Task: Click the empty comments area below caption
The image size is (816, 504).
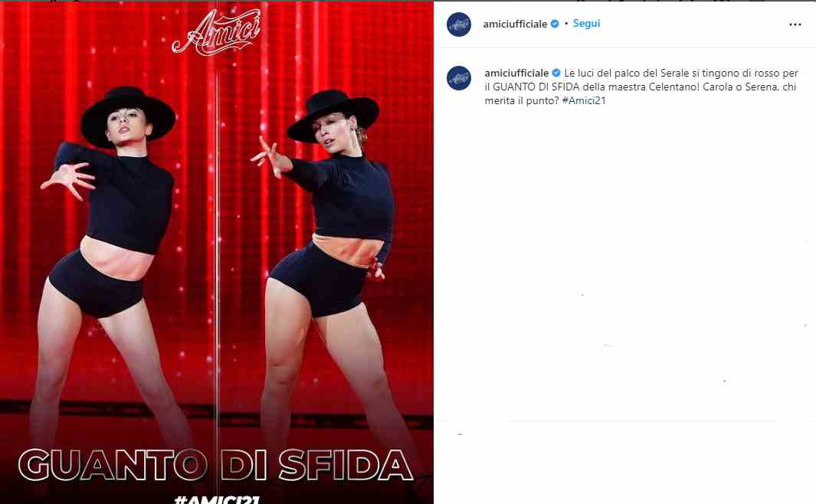Action: pos(624,265)
